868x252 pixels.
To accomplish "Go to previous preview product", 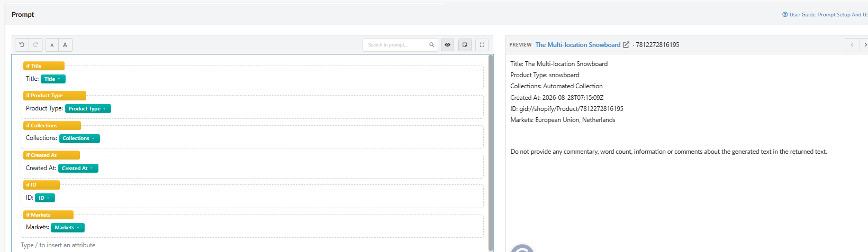I will pyautogui.click(x=852, y=45).
